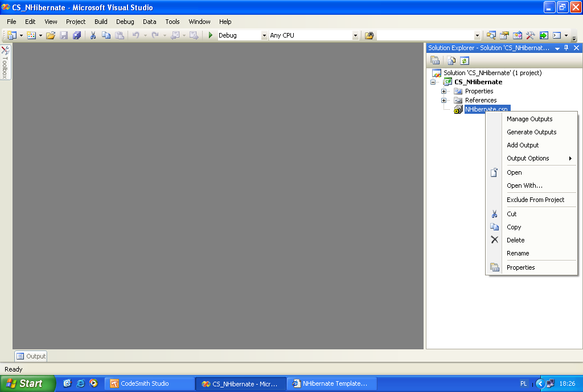Choose Delete in the context menu

click(532, 240)
